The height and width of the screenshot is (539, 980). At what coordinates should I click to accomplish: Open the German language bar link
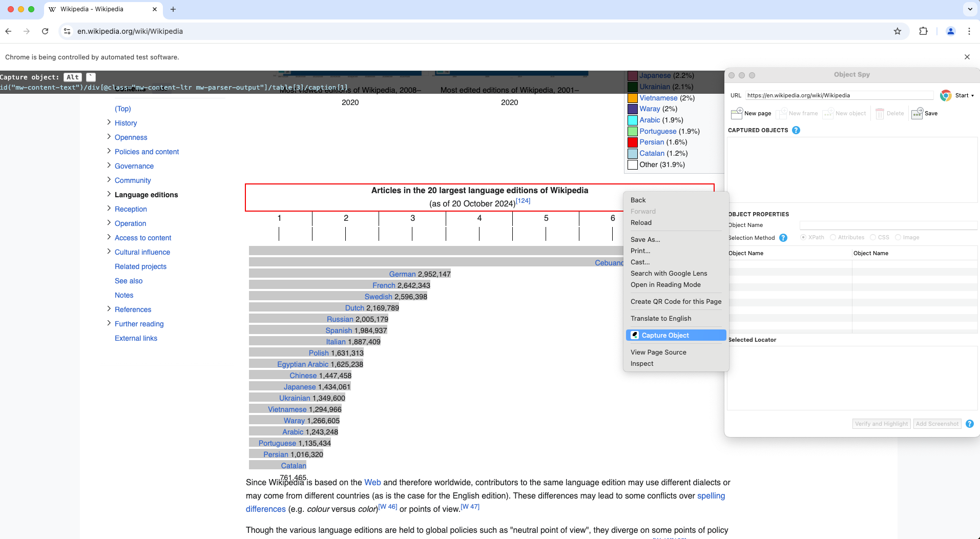pos(402,274)
